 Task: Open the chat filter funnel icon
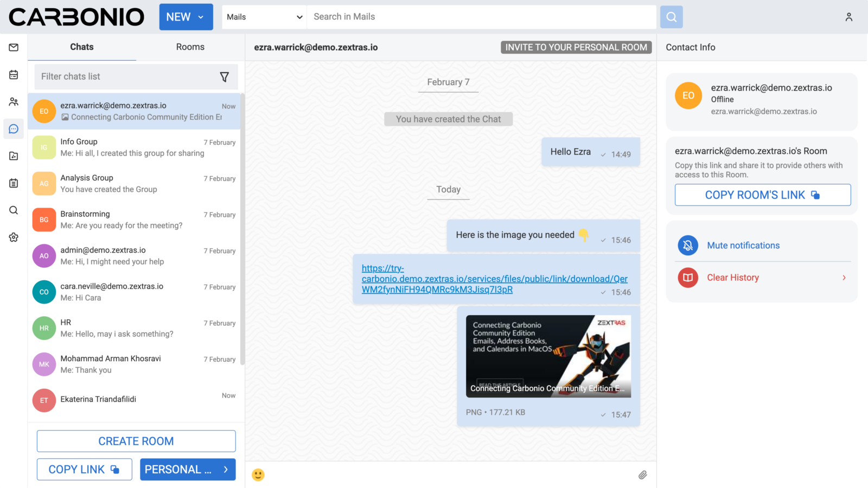[x=225, y=77]
